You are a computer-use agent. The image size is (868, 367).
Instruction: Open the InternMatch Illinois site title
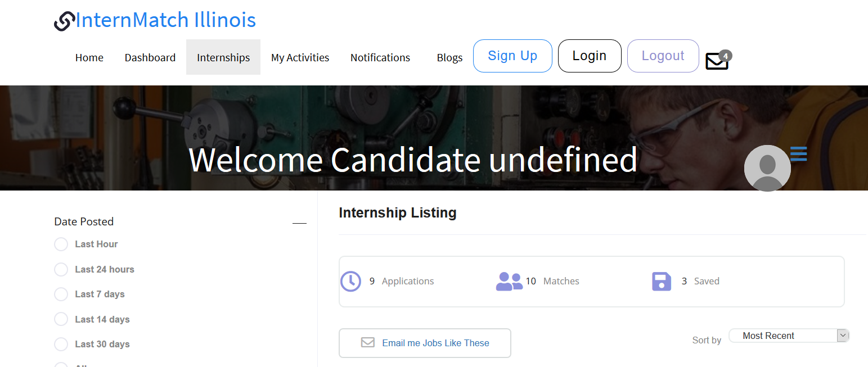click(x=165, y=20)
